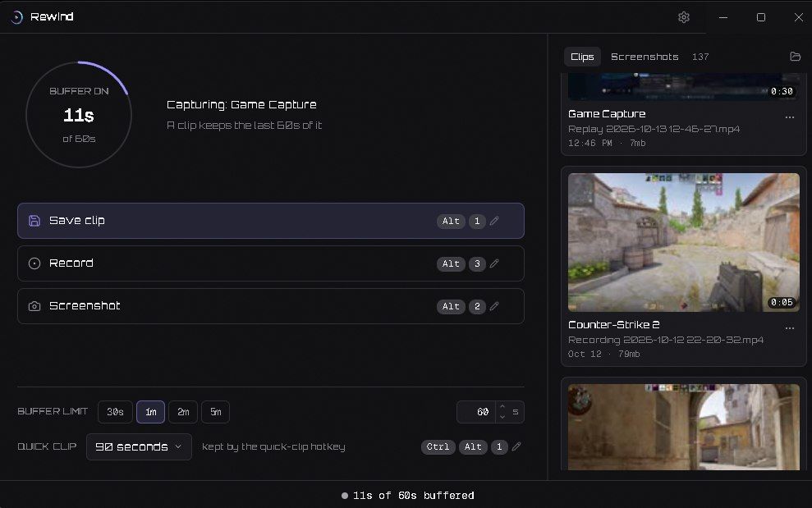Screen dimensions: 812x508
Task: Open the bottom archway clip thumbnail
Action: (684, 427)
